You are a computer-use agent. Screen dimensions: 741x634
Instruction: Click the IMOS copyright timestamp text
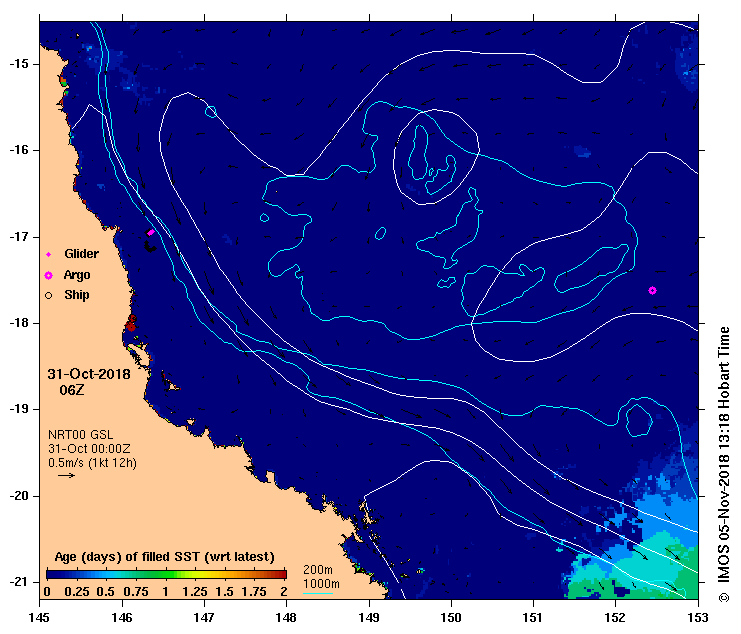pos(724,464)
